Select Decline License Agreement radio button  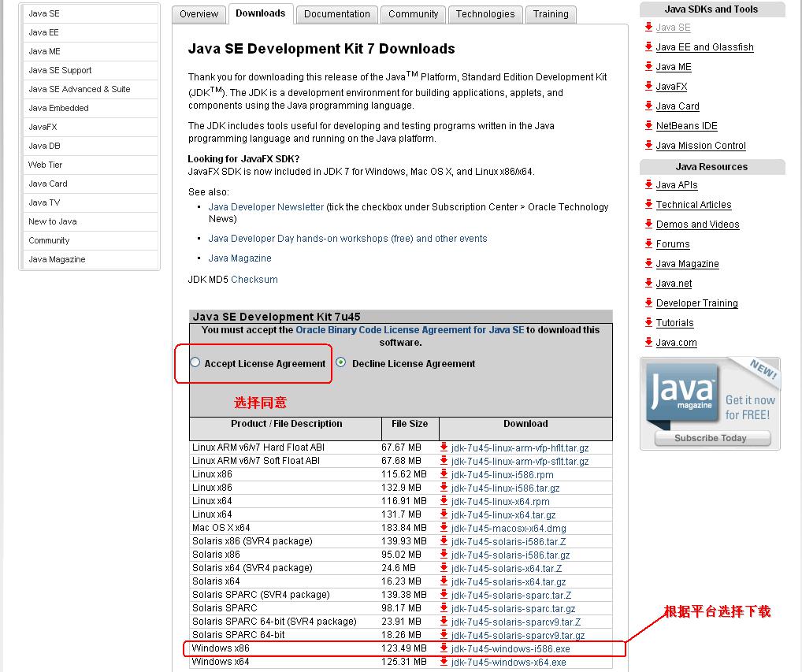(340, 362)
